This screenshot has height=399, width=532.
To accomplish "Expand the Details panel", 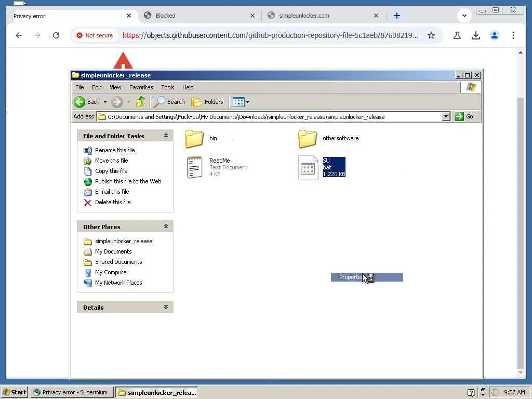I will click(166, 307).
